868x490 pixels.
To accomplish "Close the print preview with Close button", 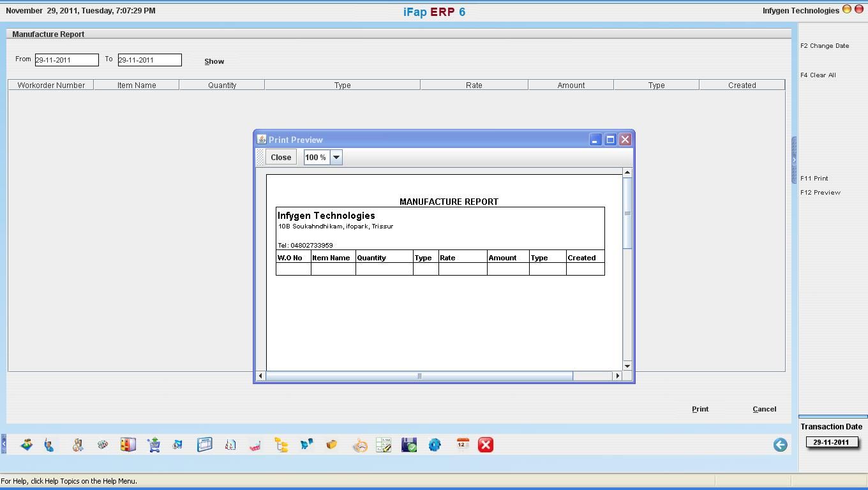I will point(281,157).
